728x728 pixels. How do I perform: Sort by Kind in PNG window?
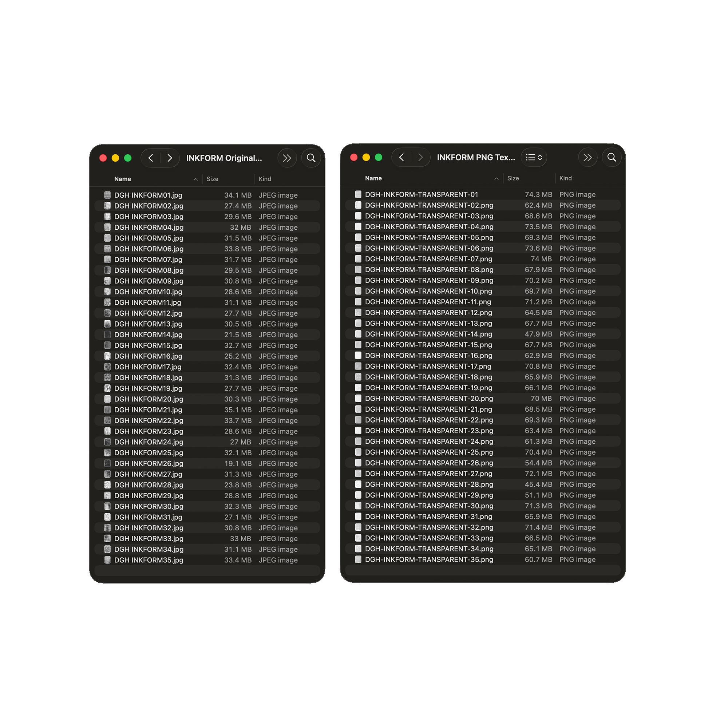coord(565,178)
